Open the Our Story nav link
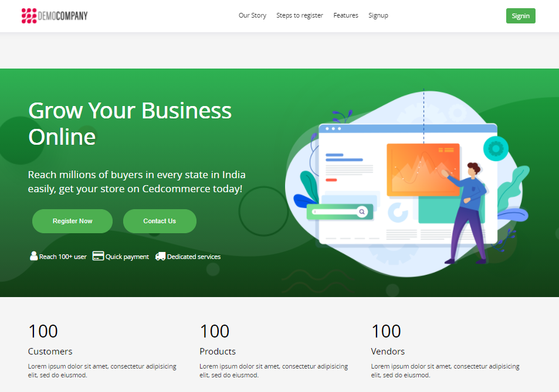Image resolution: width=559 pixels, height=392 pixels. coord(252,15)
